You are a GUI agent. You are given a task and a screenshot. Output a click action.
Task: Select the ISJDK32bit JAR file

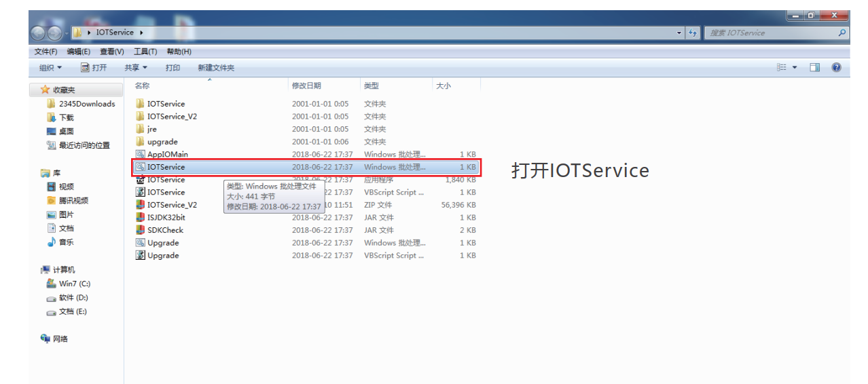(x=160, y=217)
